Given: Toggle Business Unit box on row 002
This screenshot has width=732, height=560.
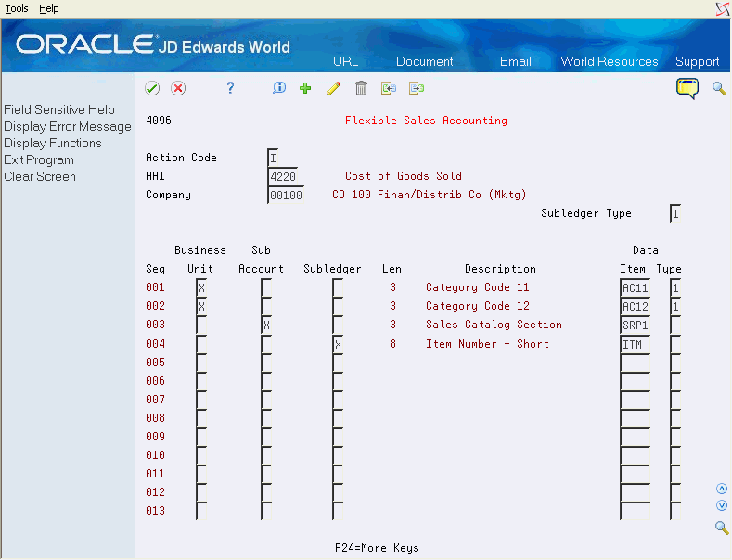Looking at the screenshot, I should coord(201,306).
